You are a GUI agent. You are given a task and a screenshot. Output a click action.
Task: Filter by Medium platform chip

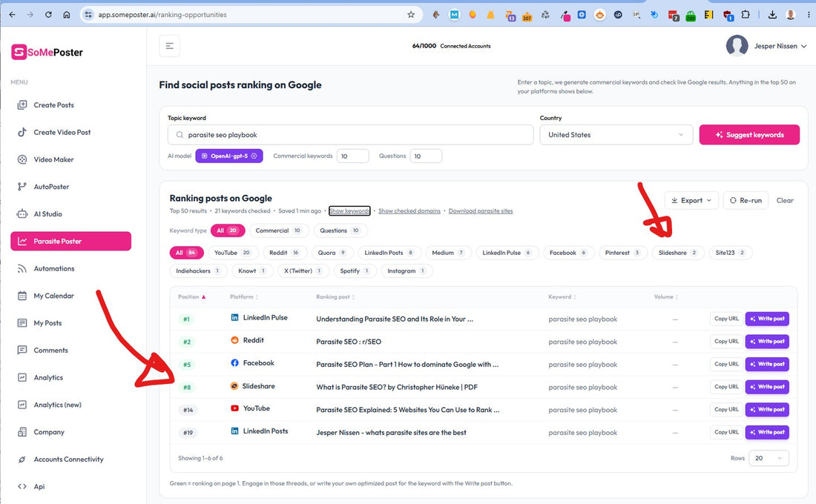448,253
